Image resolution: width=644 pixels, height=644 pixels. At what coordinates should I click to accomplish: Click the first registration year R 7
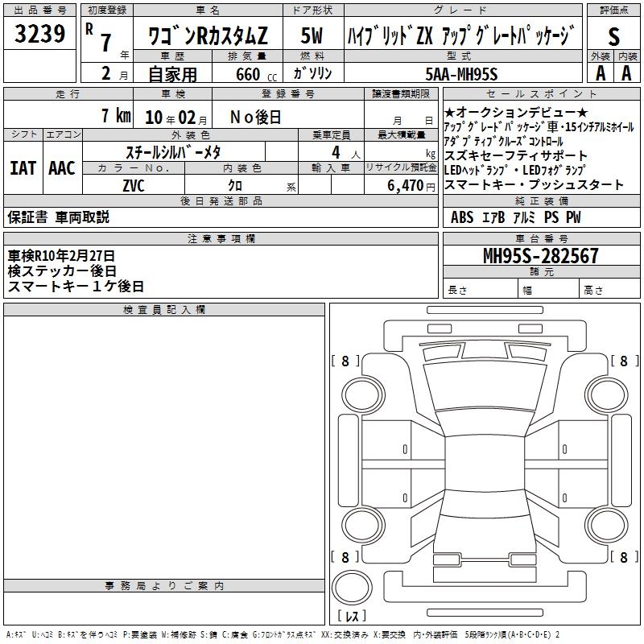[x=98, y=36]
